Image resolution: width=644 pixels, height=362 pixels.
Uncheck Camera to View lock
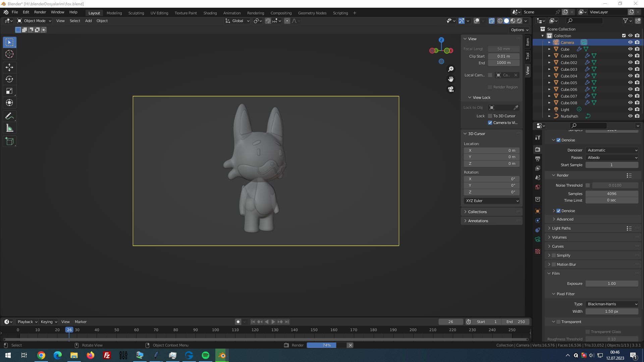click(x=490, y=123)
